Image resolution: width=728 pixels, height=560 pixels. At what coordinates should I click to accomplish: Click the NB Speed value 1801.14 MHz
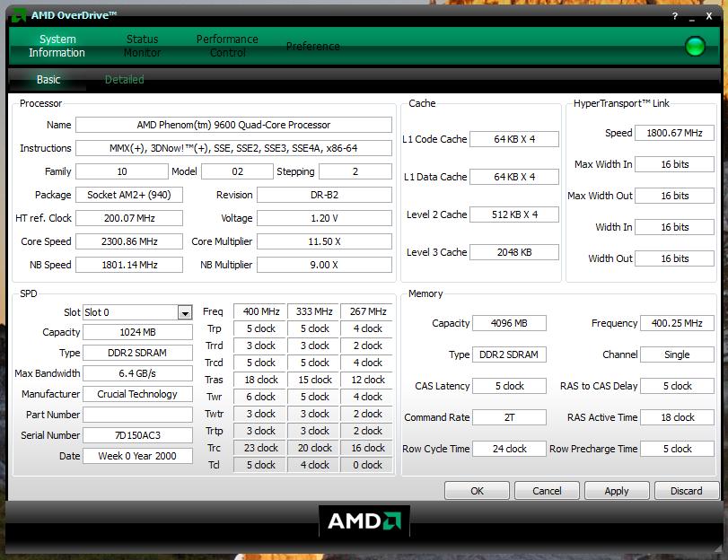point(129,265)
